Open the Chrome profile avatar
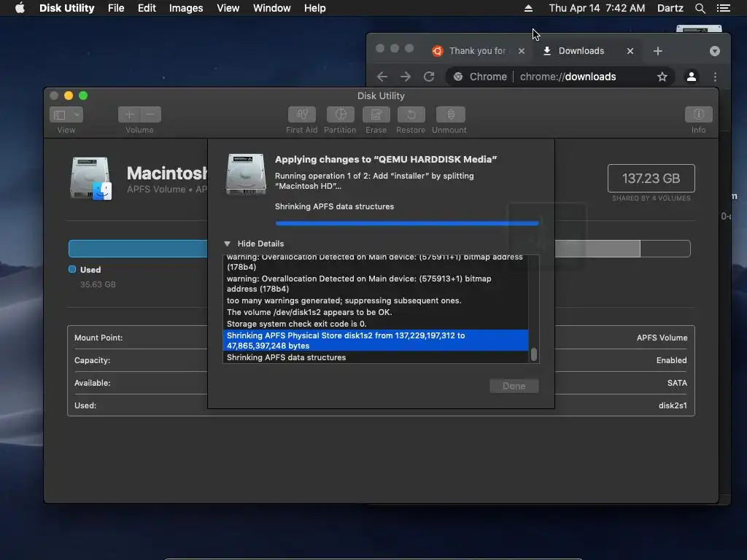Viewport: 747px width, 560px height. click(692, 77)
